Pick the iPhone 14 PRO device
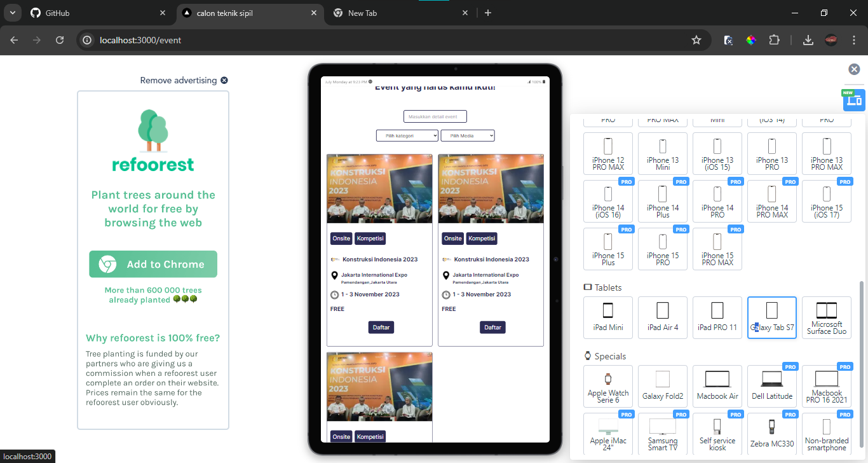The height and width of the screenshot is (463, 868). 717,201
